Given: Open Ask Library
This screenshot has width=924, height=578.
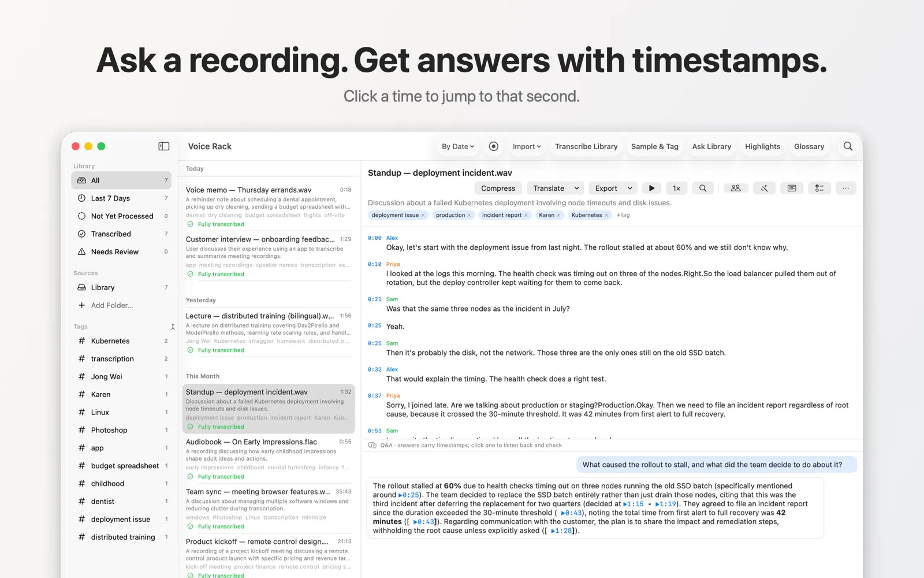Looking at the screenshot, I should [711, 146].
